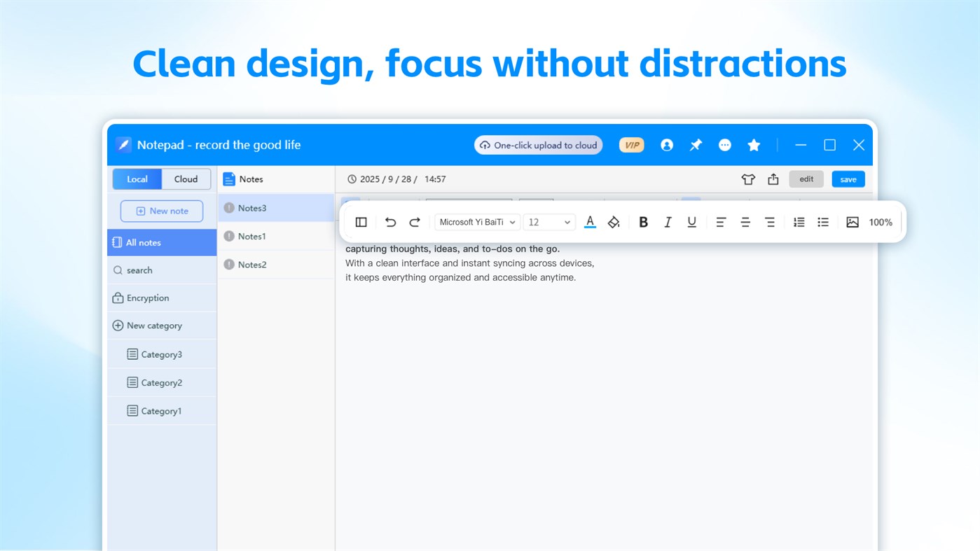Click the Notepad app logo icon
This screenshot has height=551, width=980.
[x=123, y=145]
